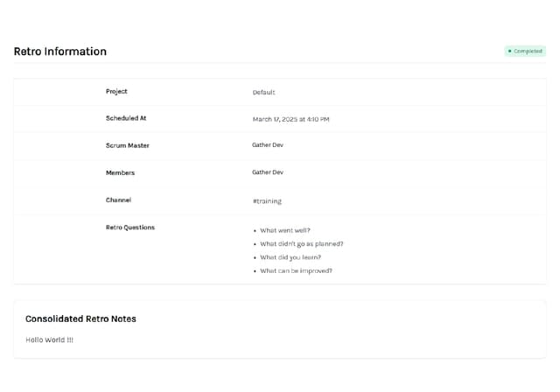Click the green dot in Completed badge

pyautogui.click(x=510, y=52)
